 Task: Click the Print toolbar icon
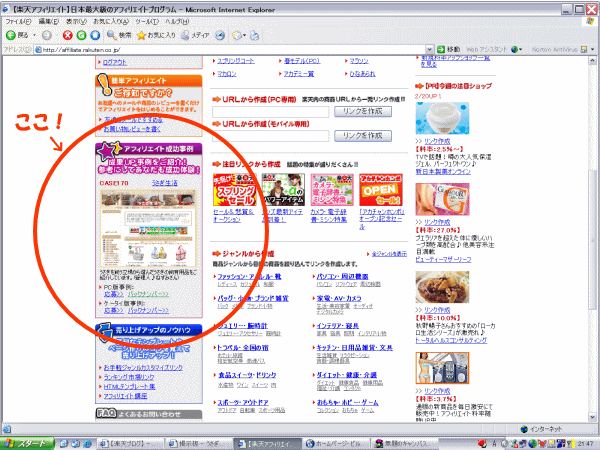[254, 35]
